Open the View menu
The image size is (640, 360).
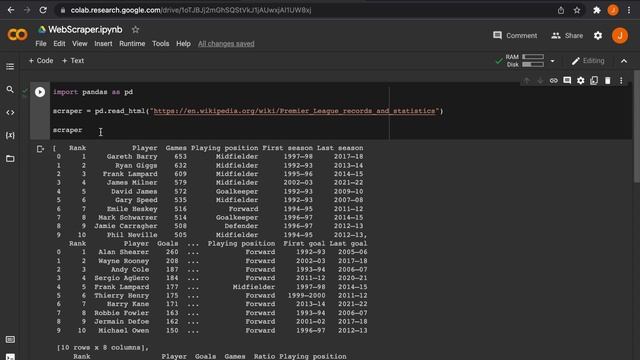pos(80,44)
